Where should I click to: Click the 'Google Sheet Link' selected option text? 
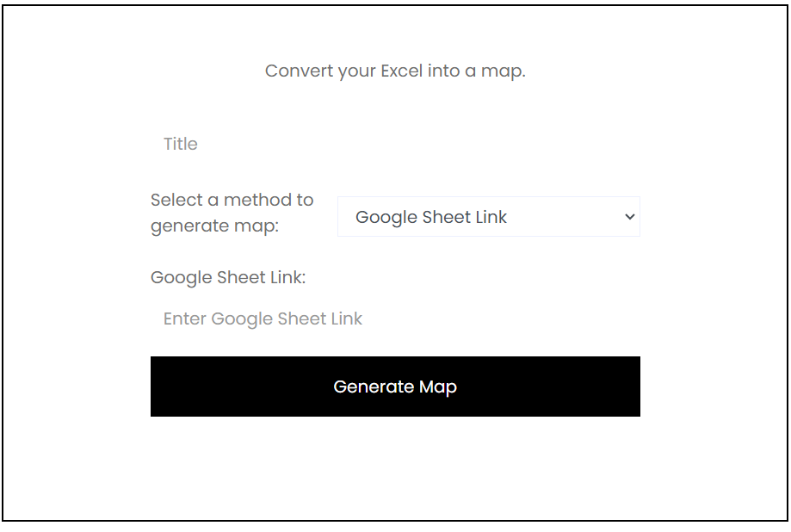(431, 217)
